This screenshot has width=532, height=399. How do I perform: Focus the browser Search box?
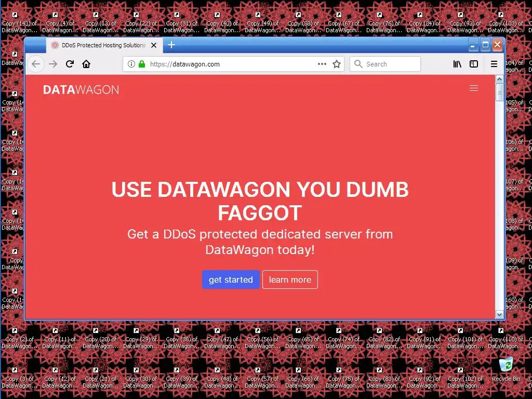point(385,64)
